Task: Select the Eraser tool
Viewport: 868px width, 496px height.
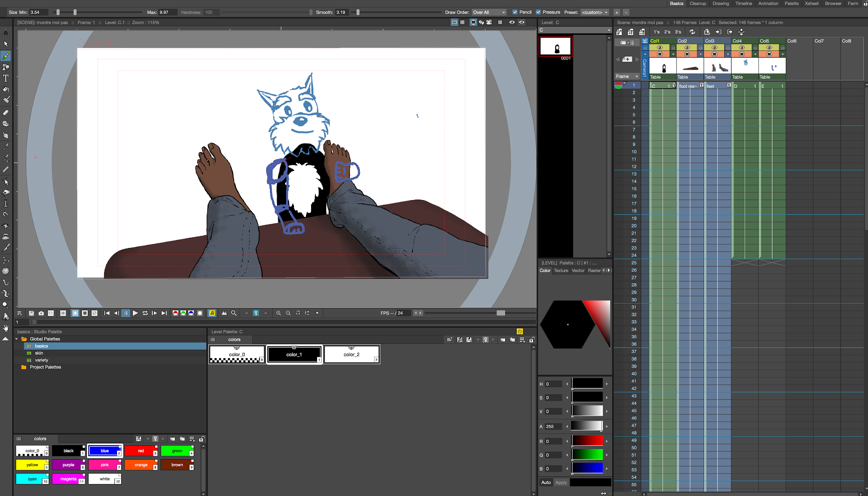Action: coord(6,112)
